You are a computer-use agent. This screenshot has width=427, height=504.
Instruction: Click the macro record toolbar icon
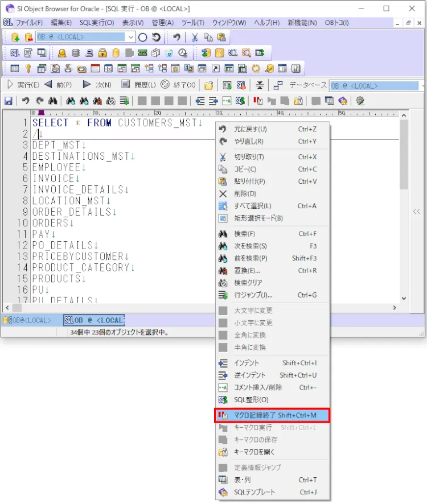point(258,101)
